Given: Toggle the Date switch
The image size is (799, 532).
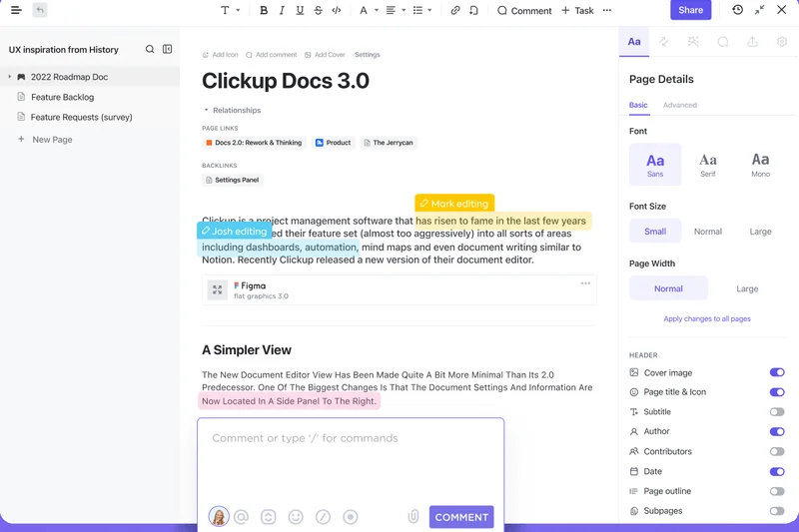Looking at the screenshot, I should pyautogui.click(x=777, y=471).
